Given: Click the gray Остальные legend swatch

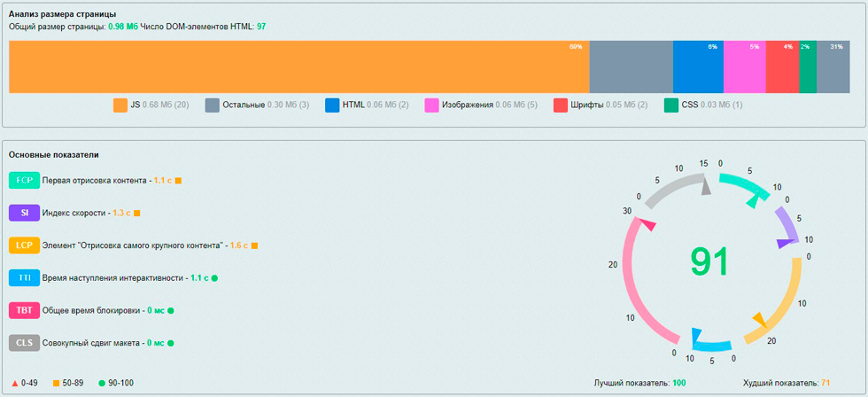Looking at the screenshot, I should [x=213, y=105].
